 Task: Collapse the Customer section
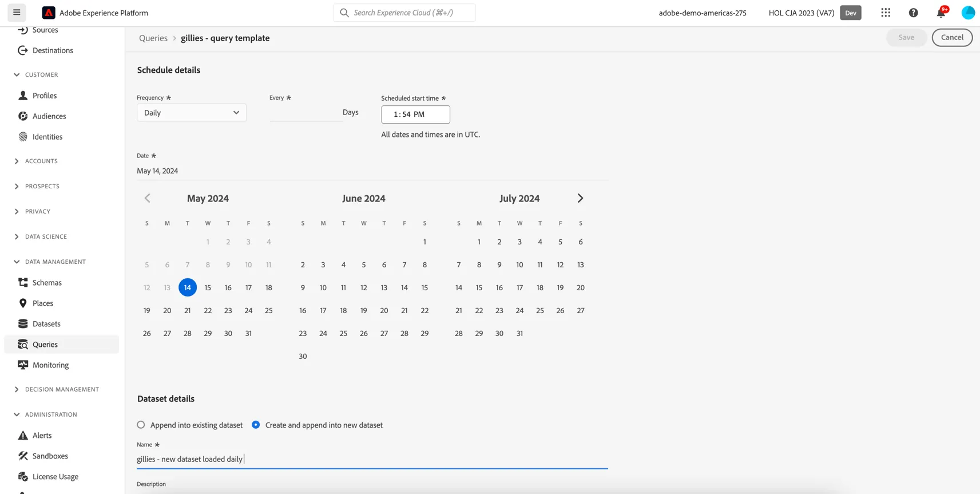click(x=17, y=75)
